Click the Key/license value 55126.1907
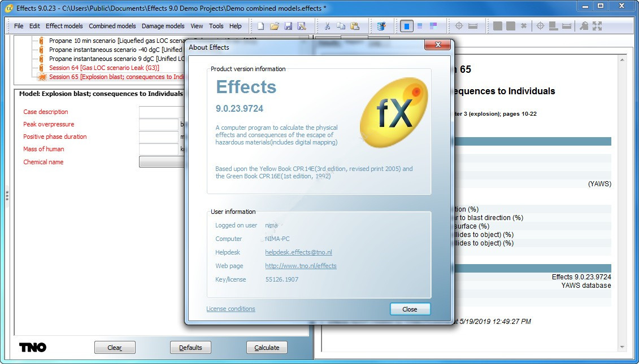This screenshot has height=364, width=639. pos(281,279)
